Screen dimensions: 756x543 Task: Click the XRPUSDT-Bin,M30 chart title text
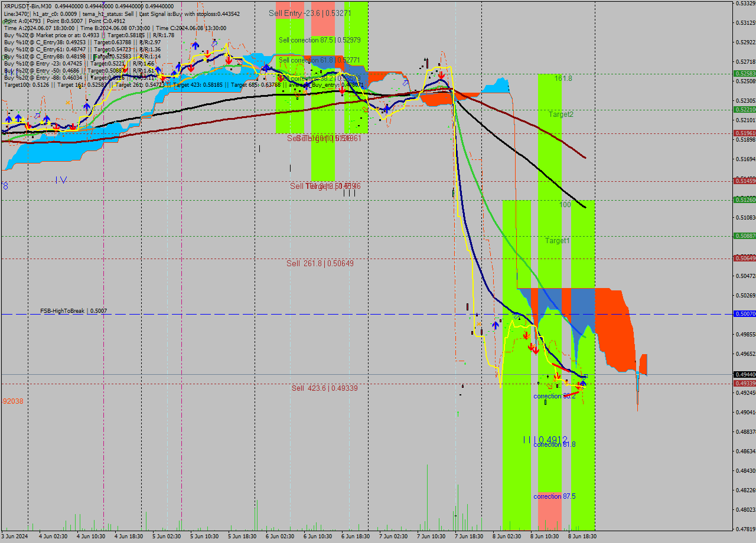coord(28,6)
